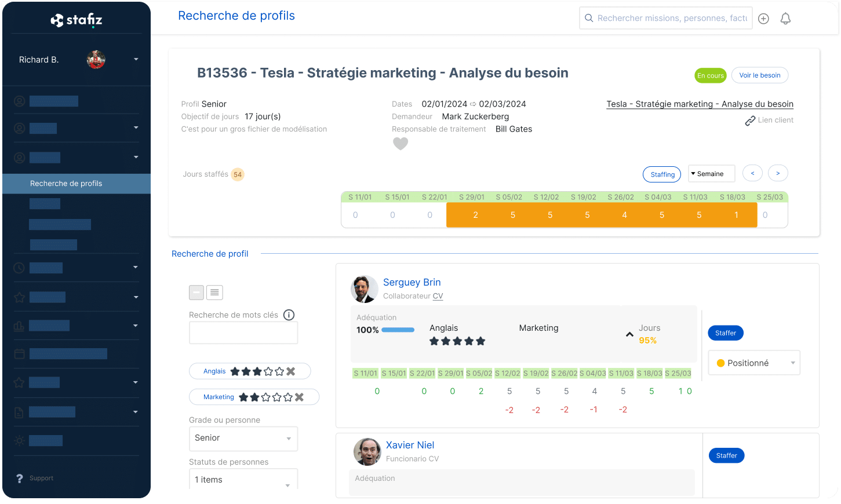Switch to compact card view toggle
Viewport: 841px width, 504px height.
click(196, 293)
